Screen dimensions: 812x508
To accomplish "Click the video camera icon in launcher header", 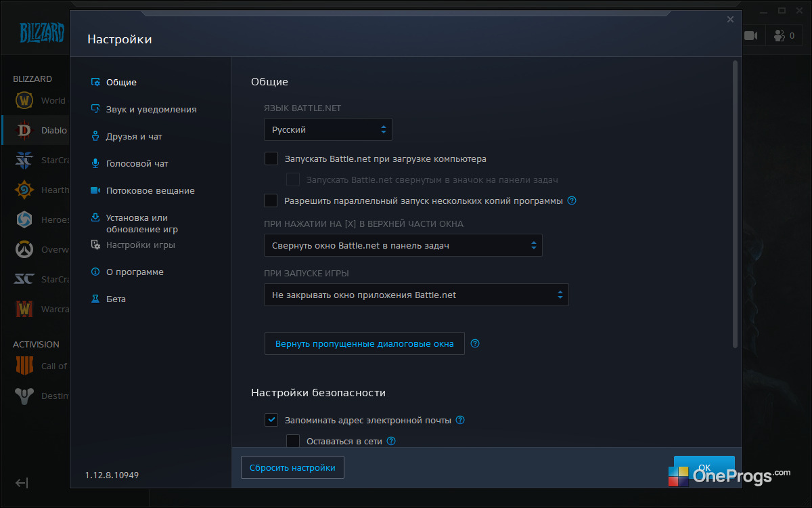I will (x=751, y=35).
